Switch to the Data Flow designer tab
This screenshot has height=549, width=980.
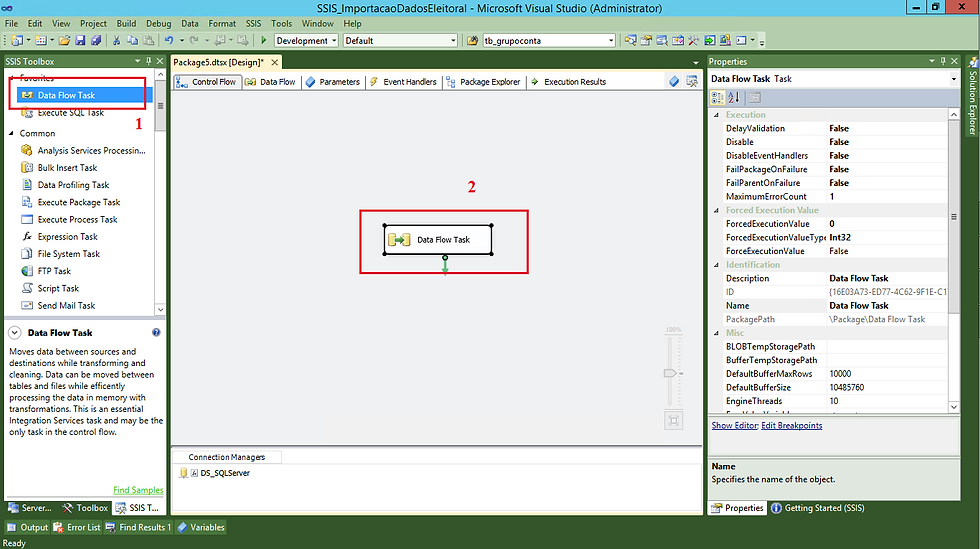271,82
